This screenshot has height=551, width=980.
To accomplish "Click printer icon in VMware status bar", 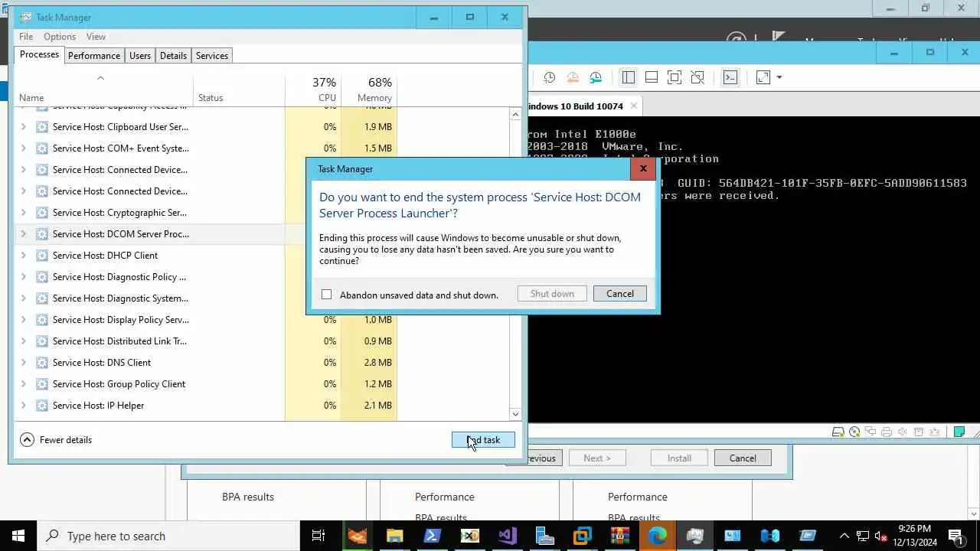I will coord(887,432).
